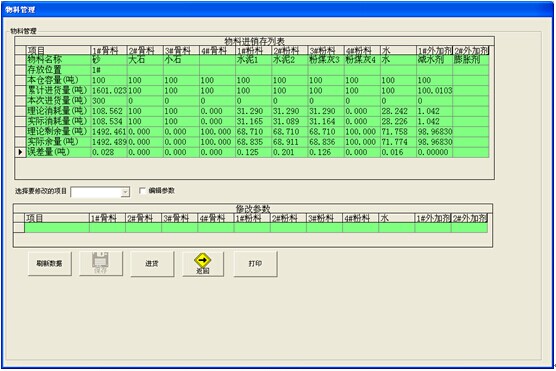Click the 粉煤灰3 material name cell
This screenshot has height=371, width=556.
coord(326,60)
